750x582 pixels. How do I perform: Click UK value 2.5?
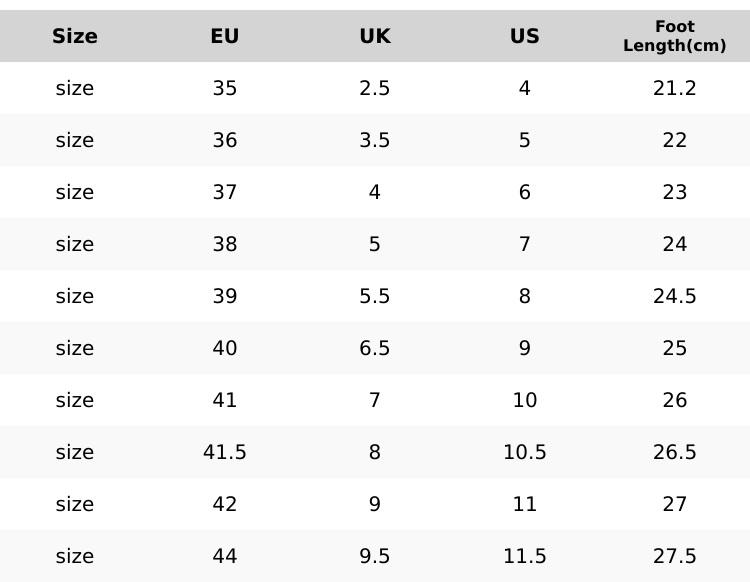375,88
